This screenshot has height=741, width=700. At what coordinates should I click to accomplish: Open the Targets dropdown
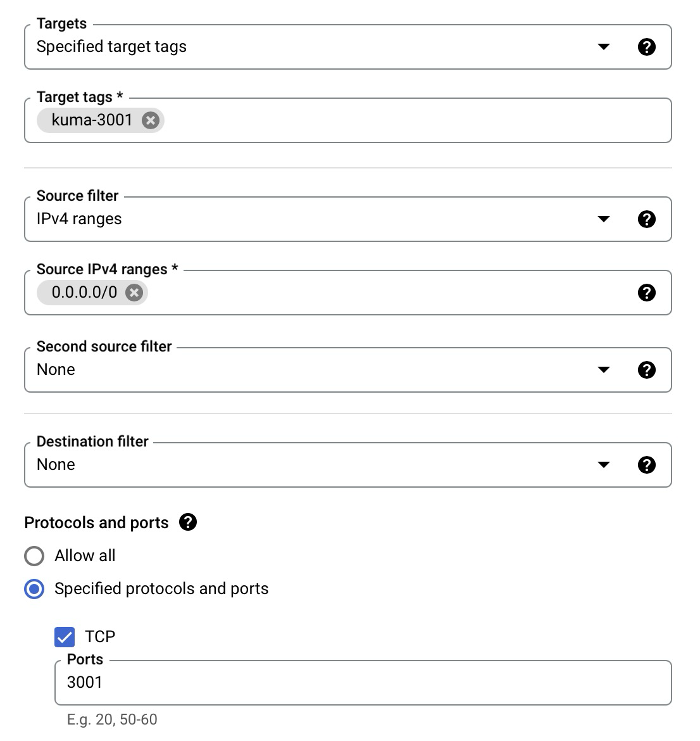pyautogui.click(x=604, y=46)
